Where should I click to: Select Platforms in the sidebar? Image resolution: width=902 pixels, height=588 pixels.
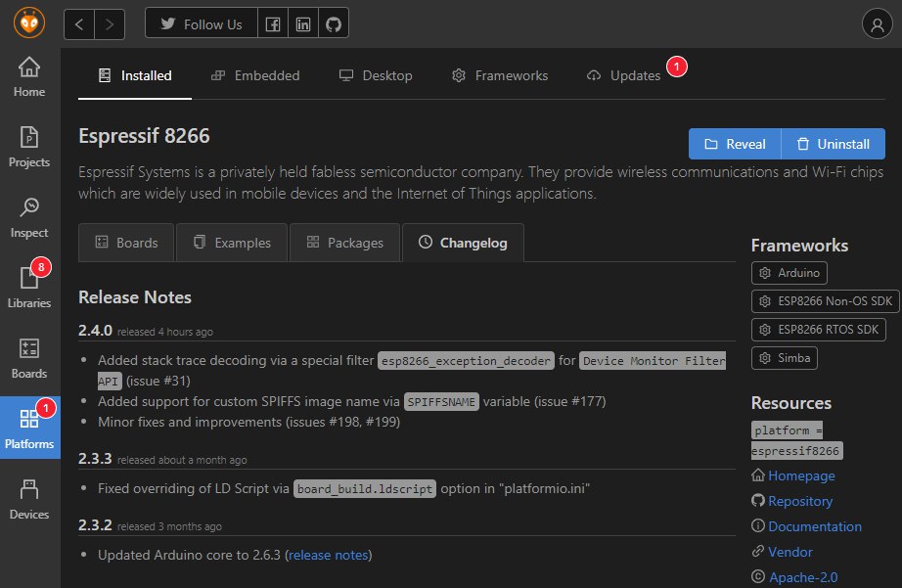point(29,429)
